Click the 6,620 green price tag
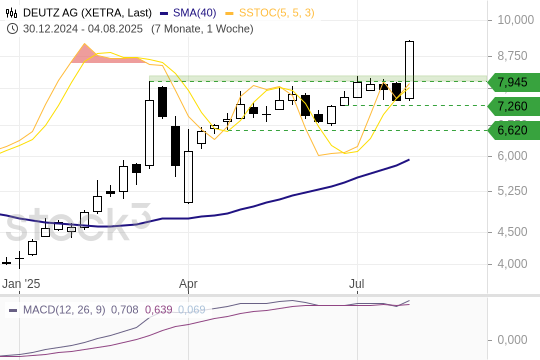 [x=514, y=130]
